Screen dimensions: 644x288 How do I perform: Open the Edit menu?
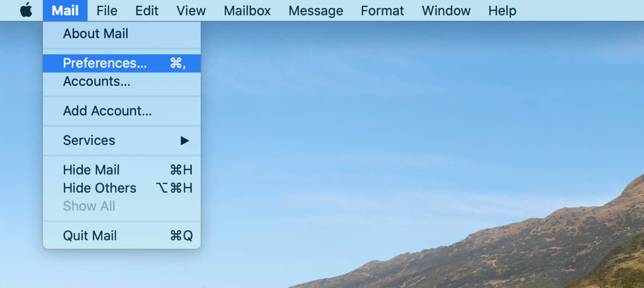pos(147,10)
